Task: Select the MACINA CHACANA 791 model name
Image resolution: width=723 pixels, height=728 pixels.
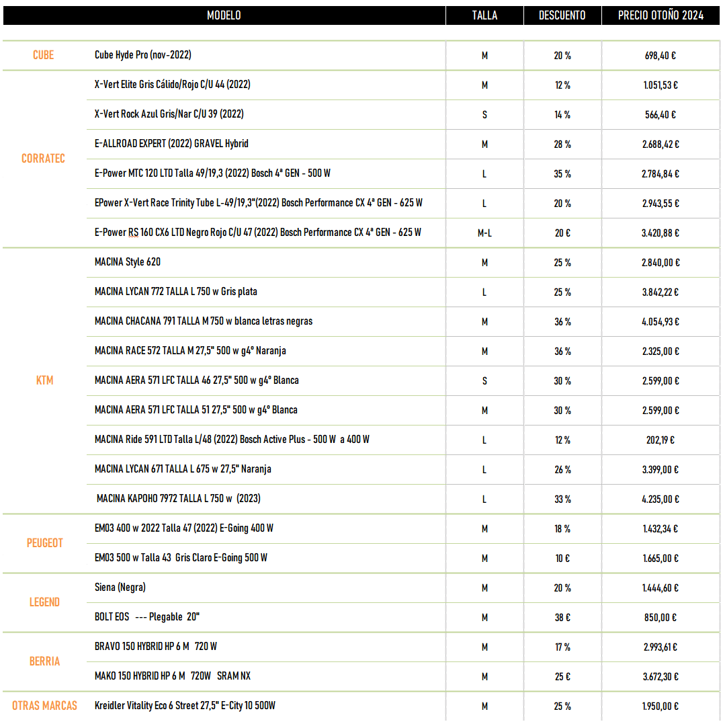Action: pos(204,321)
